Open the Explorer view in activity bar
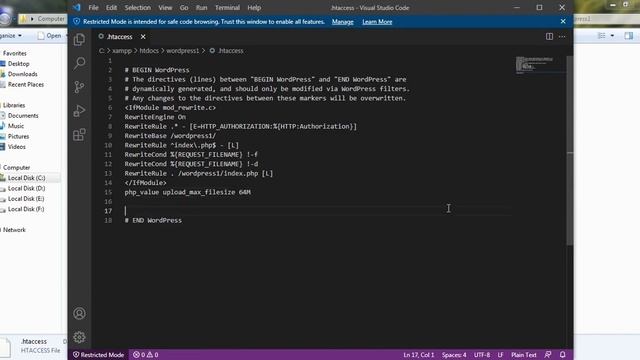Image resolution: width=640 pixels, height=360 pixels. click(79, 39)
